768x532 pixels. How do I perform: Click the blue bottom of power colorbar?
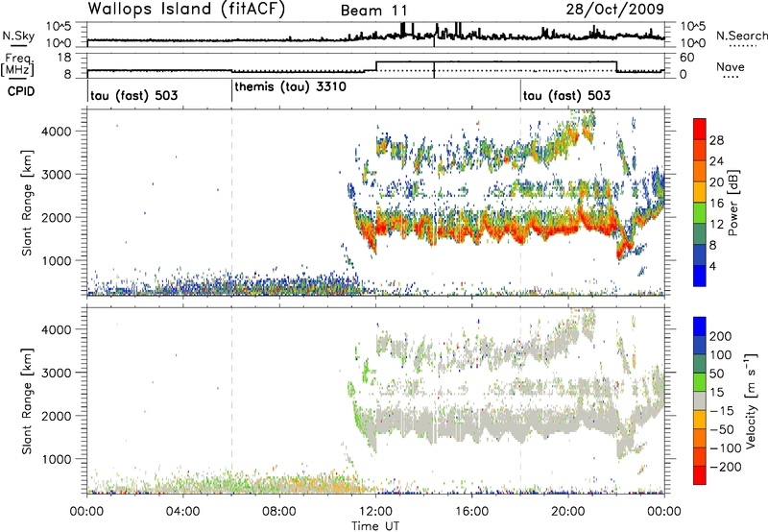[700, 276]
